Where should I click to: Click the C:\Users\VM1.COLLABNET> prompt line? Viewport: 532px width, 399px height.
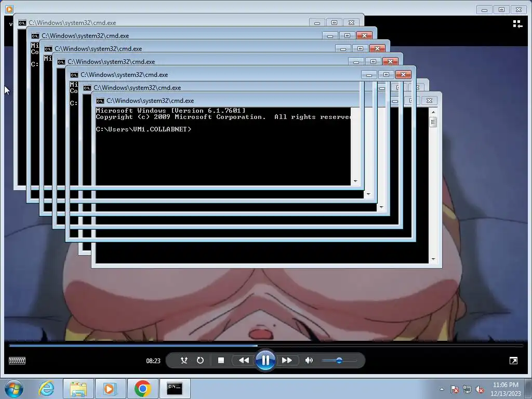(x=143, y=129)
